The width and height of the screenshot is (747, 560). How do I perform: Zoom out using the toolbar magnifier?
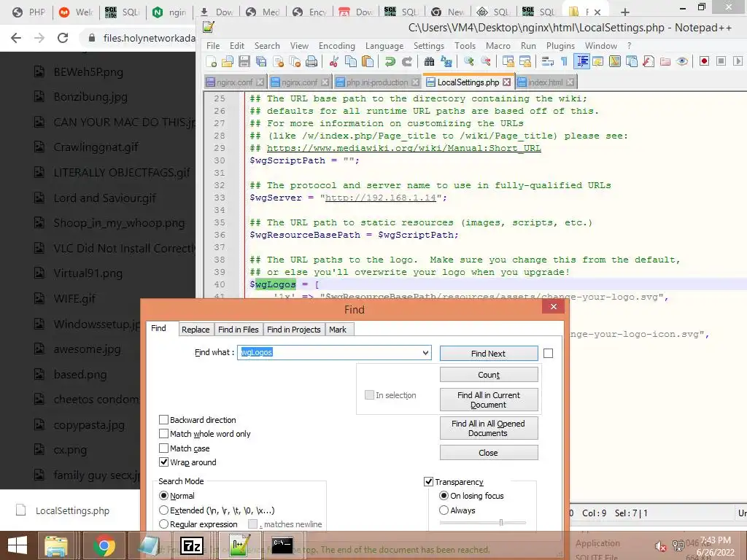coord(486,61)
